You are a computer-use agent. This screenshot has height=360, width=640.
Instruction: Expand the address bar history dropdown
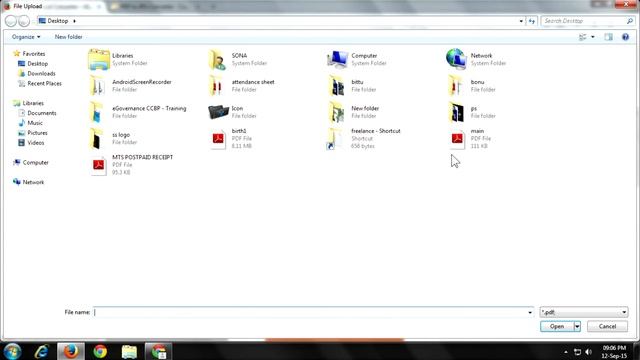point(521,21)
